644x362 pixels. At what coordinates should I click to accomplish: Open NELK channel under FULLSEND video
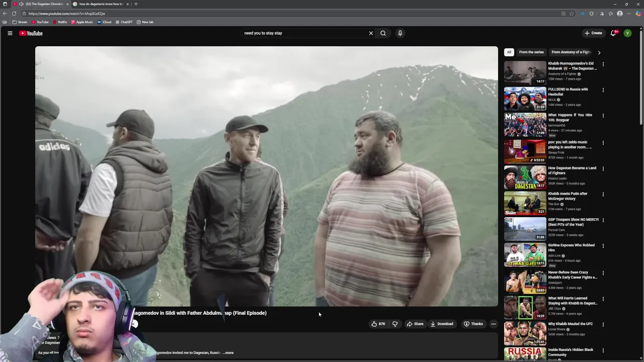(x=552, y=100)
